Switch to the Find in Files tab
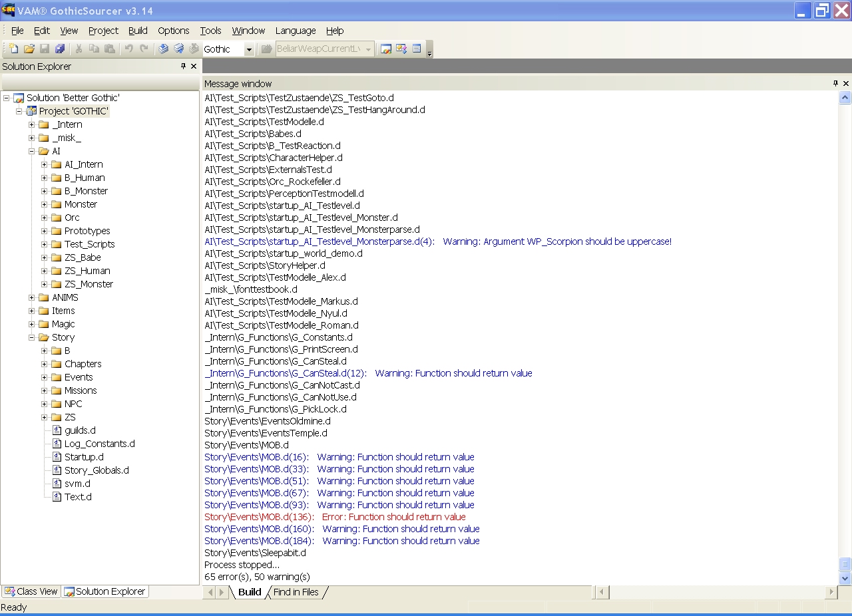 [x=296, y=592]
